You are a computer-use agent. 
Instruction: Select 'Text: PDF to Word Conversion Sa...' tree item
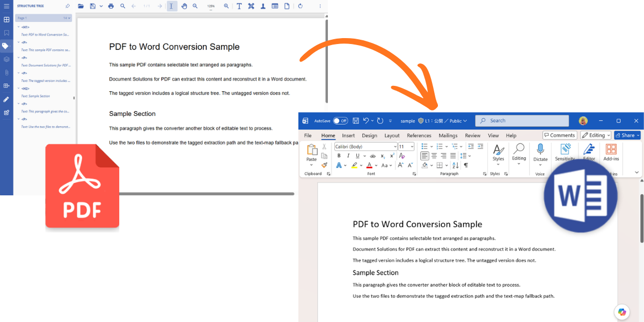coord(45,34)
